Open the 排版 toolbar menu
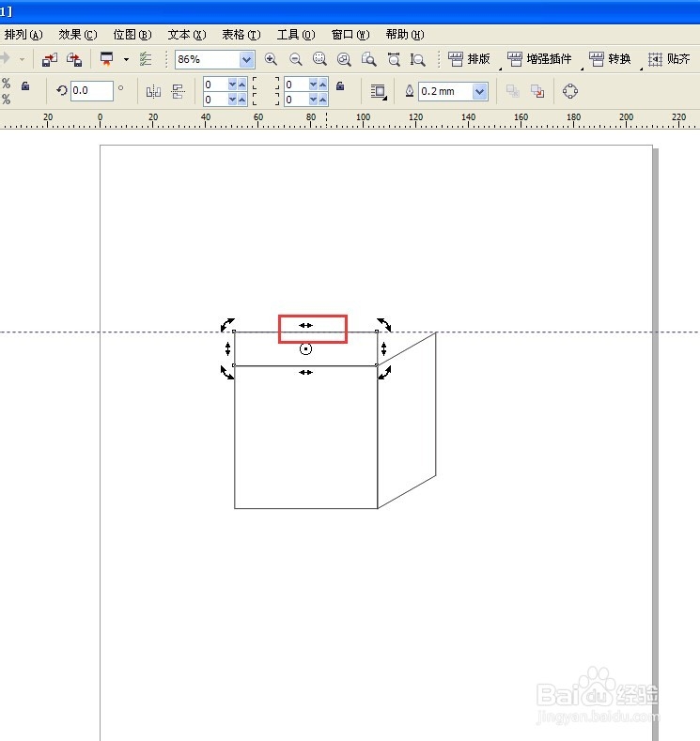The width and height of the screenshot is (700, 741). 469,59
